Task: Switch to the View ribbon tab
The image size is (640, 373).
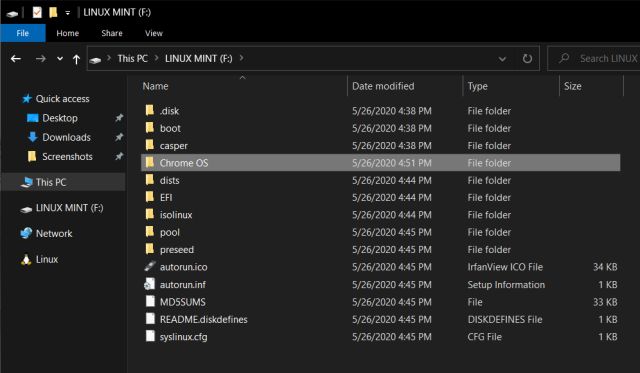Action: pyautogui.click(x=154, y=33)
